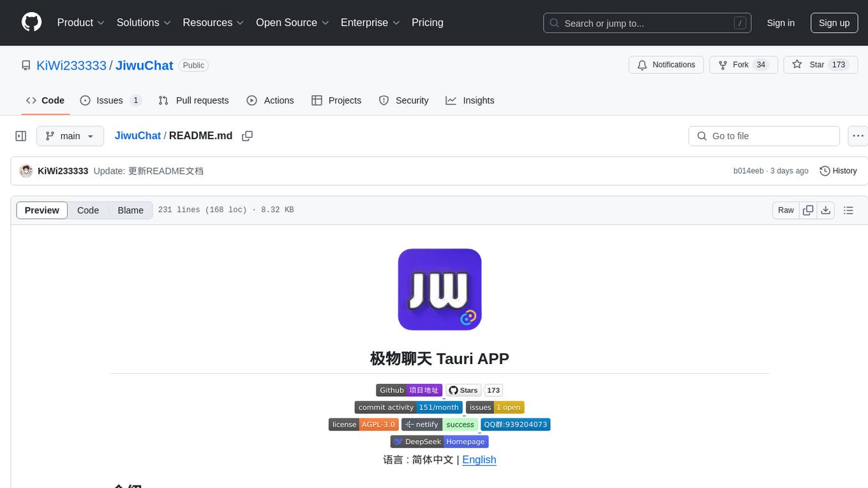This screenshot has width=868, height=488.
Task: Open the KiWi233333 owner profile
Action: [71, 65]
